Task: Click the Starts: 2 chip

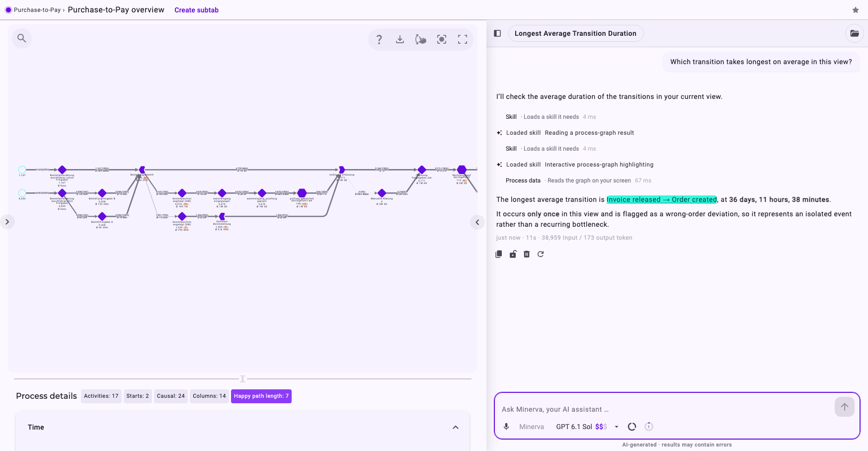Action: pos(138,396)
